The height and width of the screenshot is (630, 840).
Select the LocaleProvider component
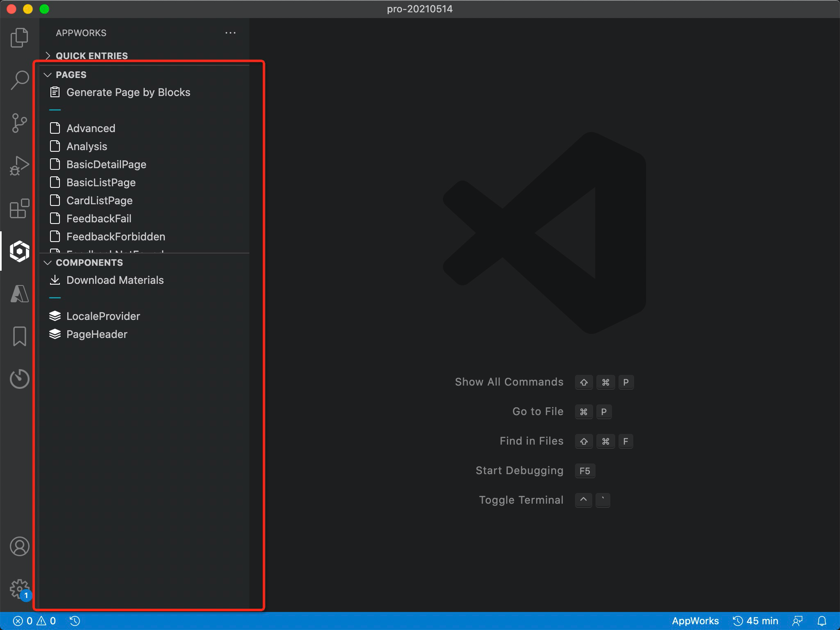(x=144, y=316)
